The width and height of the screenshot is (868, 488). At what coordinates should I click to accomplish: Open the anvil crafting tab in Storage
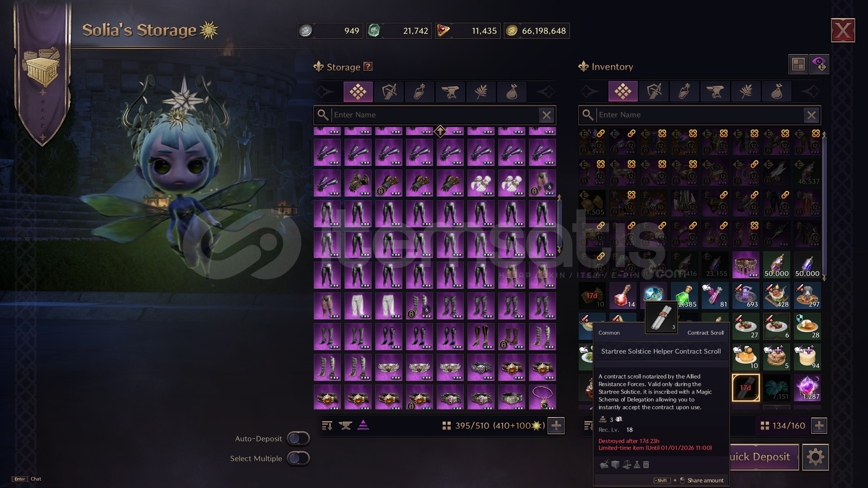click(x=450, y=92)
